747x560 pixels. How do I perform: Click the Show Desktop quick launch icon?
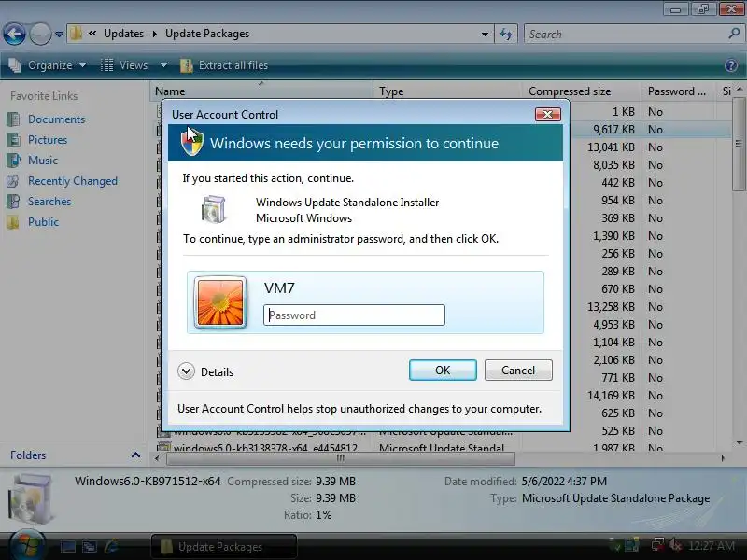tap(67, 547)
